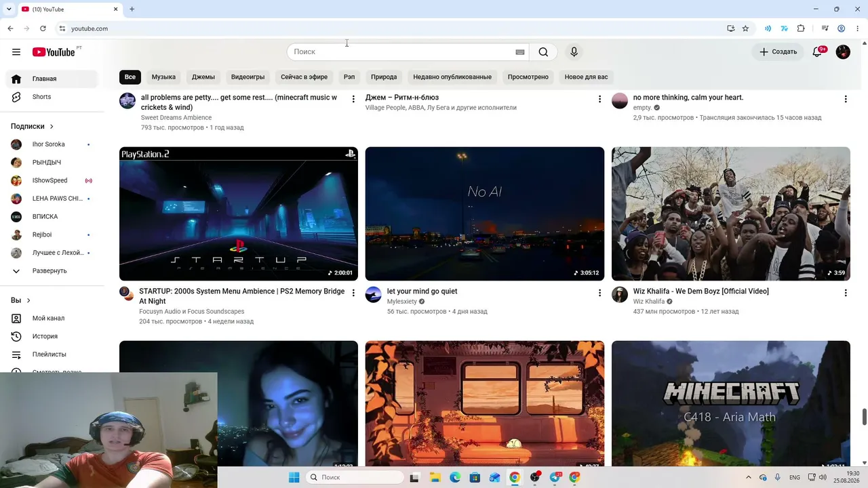
Task: Open File Explorer from the taskbar
Action: [x=435, y=477]
